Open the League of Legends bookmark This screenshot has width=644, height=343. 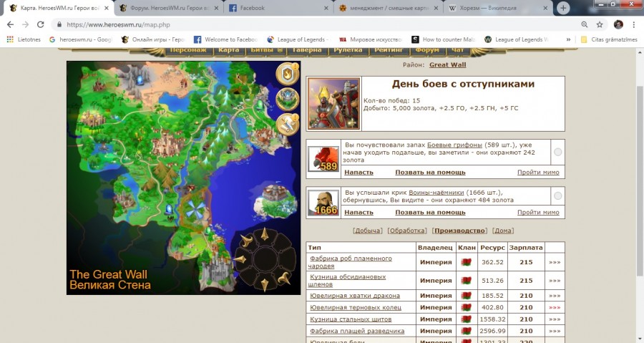pos(298,39)
